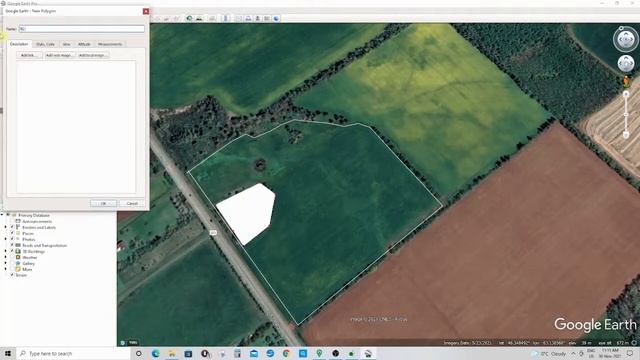Open File Explorer from the taskbar
This screenshot has height=360, width=640.
(172, 353)
